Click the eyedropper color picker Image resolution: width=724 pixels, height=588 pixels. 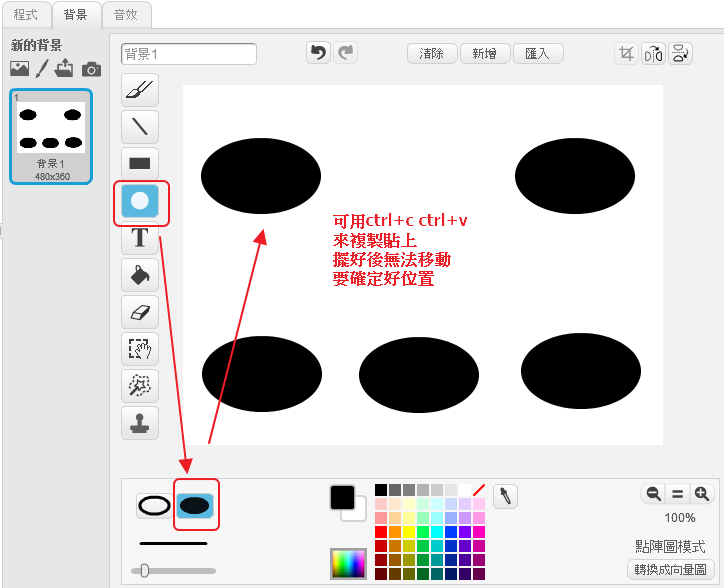[x=506, y=496]
